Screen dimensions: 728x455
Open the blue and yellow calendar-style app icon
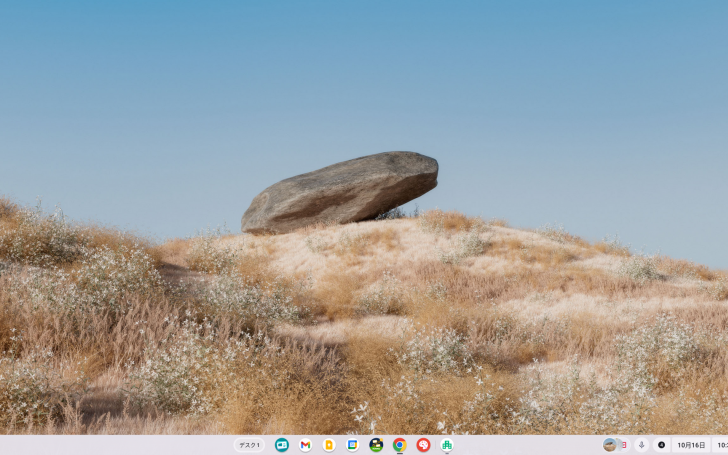tap(352, 445)
